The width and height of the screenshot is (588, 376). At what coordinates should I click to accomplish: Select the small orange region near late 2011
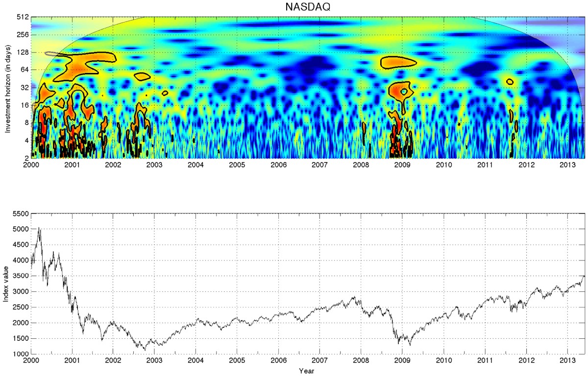click(511, 81)
